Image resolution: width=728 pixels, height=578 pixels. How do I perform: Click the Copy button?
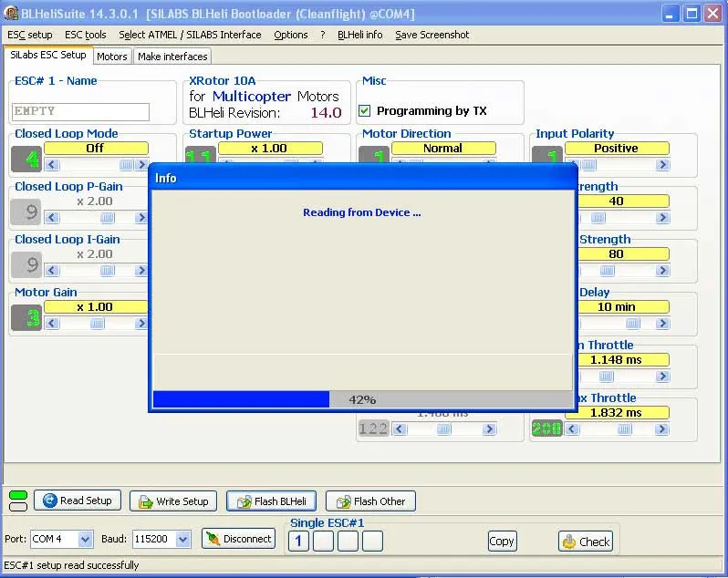502,541
